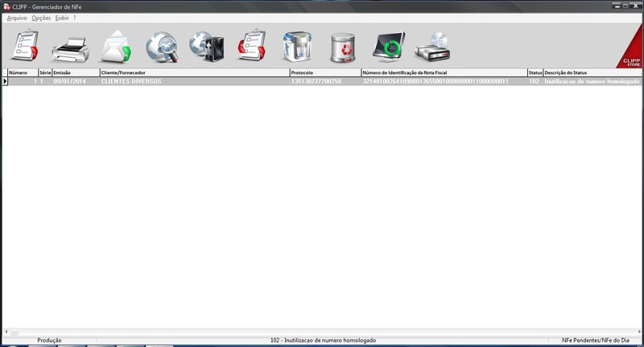Screen dimensions: 644x347
Task: Click the globe with server icon
Action: click(x=207, y=47)
